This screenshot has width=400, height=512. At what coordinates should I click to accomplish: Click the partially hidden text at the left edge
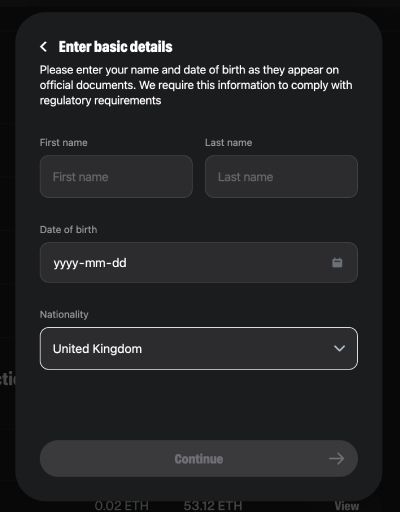(8, 379)
